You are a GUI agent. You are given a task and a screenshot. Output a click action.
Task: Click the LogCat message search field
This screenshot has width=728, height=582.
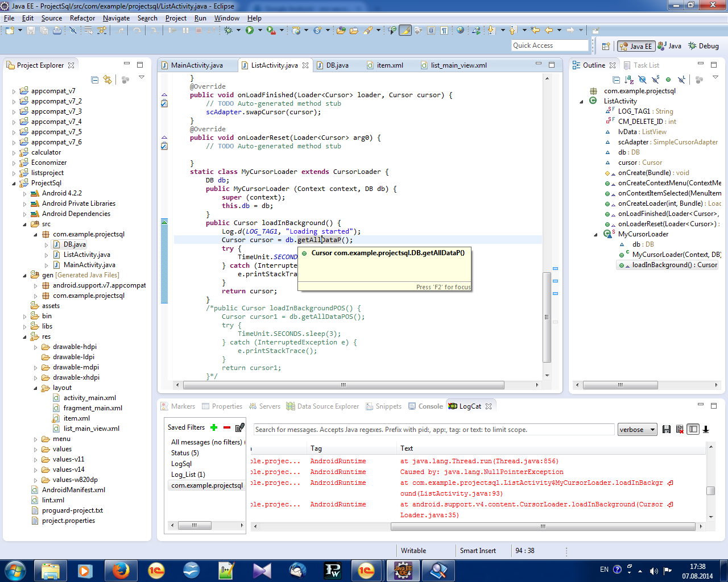pos(434,430)
